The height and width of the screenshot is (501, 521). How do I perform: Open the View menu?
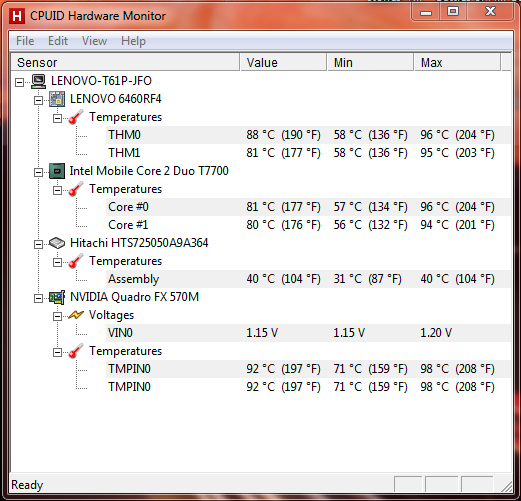[95, 41]
